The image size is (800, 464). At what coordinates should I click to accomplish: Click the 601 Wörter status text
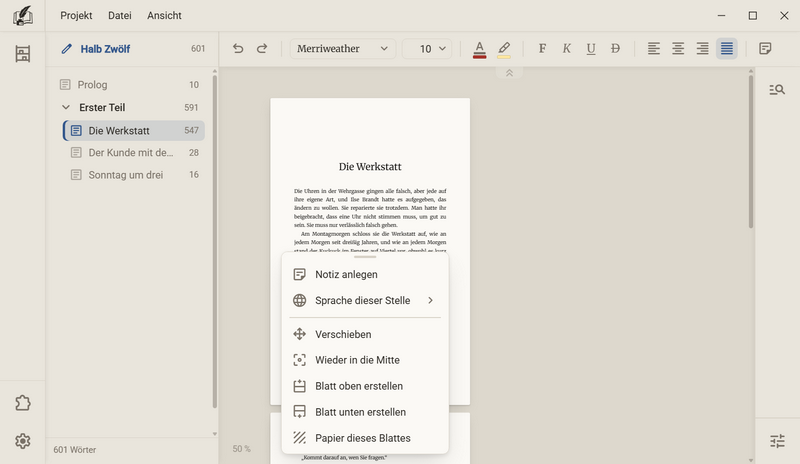(x=74, y=450)
